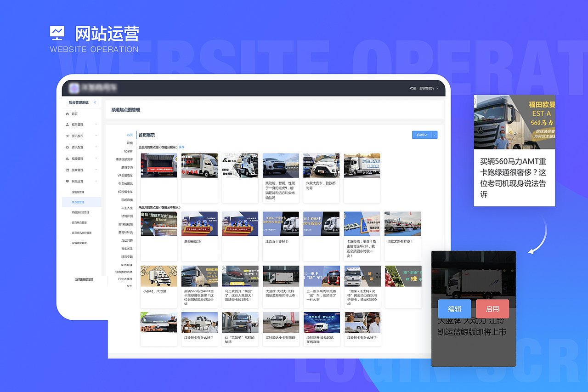
Task: Select the 专栏 channel tab
Action: pyautogui.click(x=130, y=286)
